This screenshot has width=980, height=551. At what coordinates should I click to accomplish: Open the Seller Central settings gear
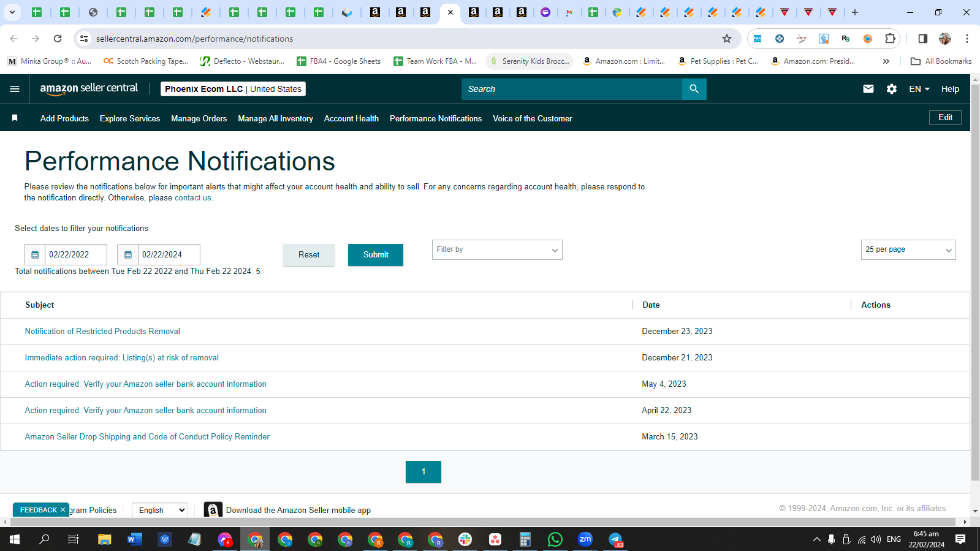[892, 89]
